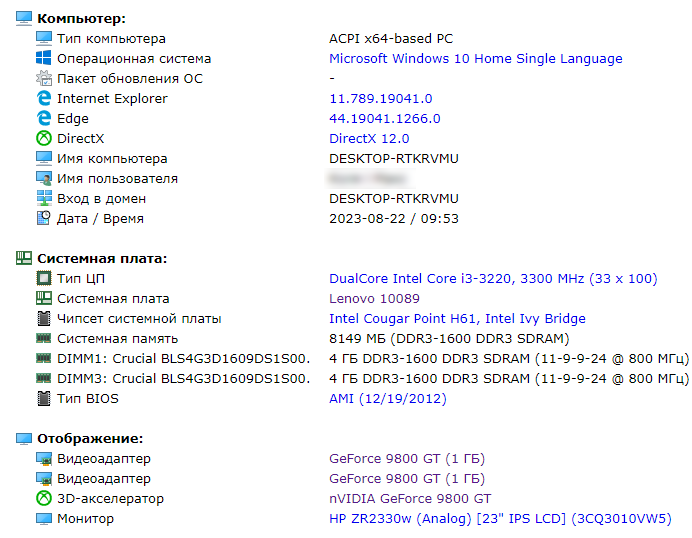Click the Системная плата row motherboard icon
The height and width of the screenshot is (538, 692).
tap(44, 298)
